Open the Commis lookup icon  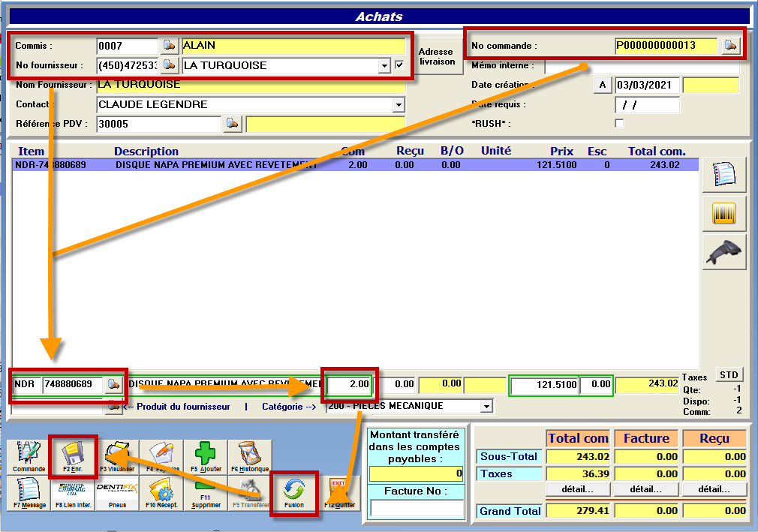169,46
